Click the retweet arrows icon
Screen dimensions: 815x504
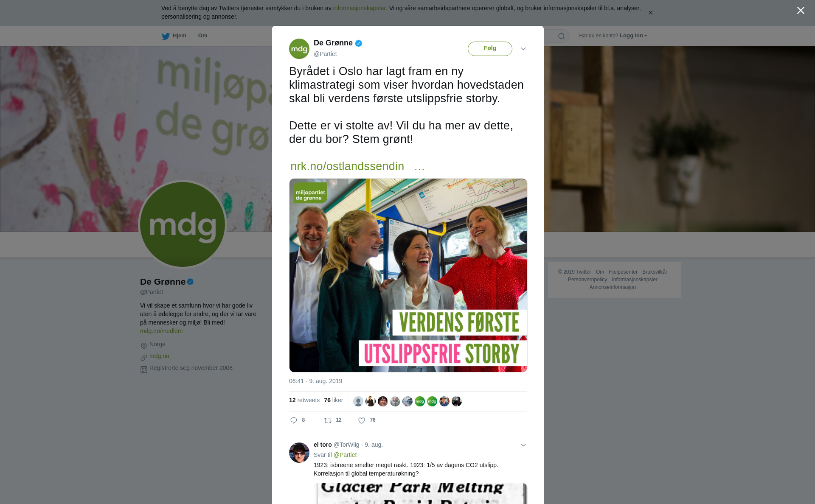(328, 420)
